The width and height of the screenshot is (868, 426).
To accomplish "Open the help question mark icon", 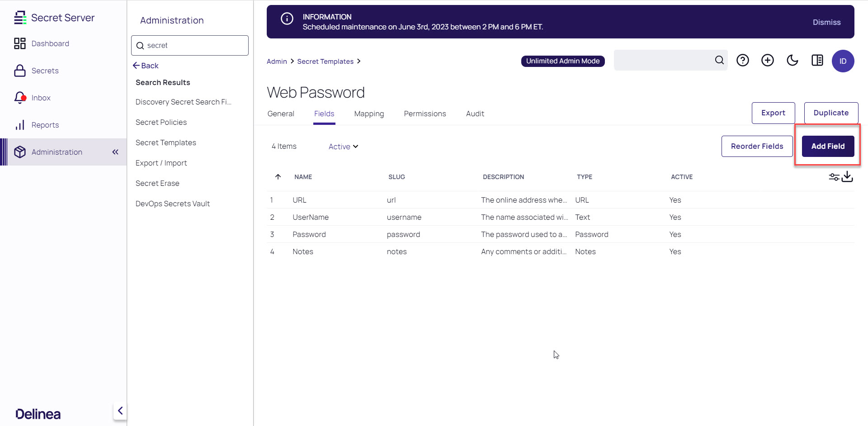I will [743, 60].
